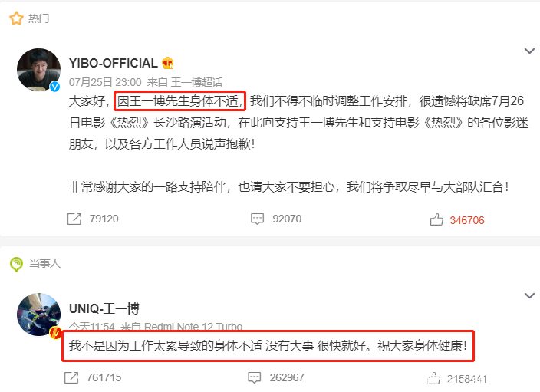Open YIBO-OFFICIAL profile avatar

[x=38, y=70]
